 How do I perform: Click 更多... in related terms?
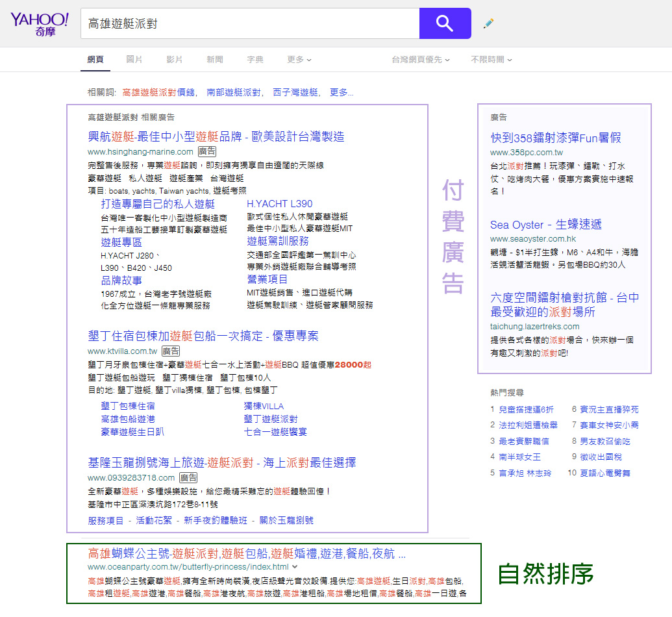click(x=341, y=92)
